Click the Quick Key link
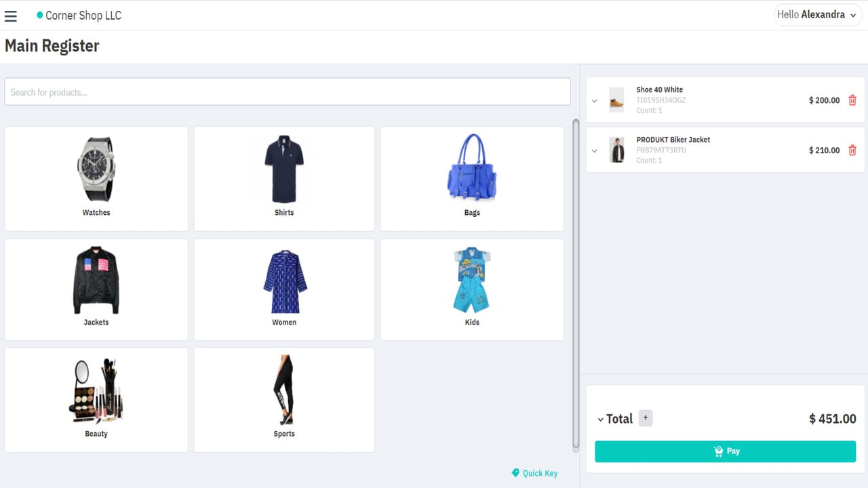The height and width of the screenshot is (488, 868). (x=540, y=473)
